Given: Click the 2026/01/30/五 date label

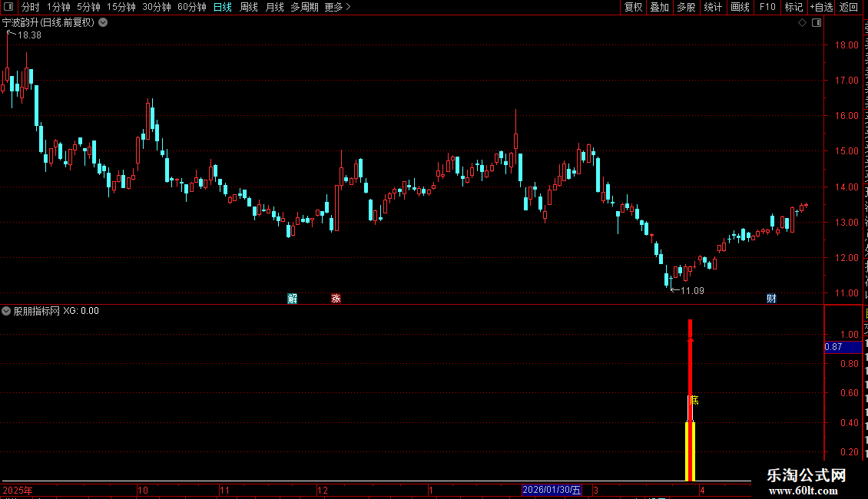Looking at the screenshot, I should 552,490.
